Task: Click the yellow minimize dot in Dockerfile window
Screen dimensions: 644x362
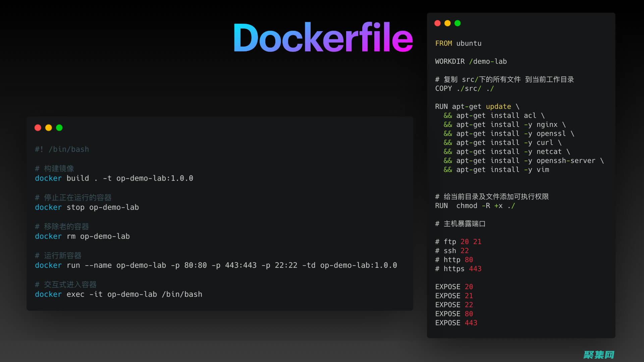Action: [447, 23]
